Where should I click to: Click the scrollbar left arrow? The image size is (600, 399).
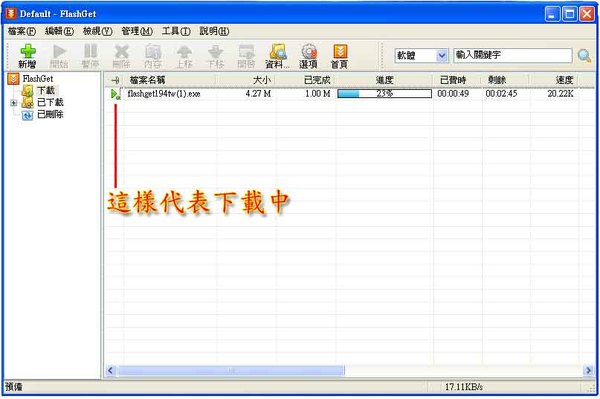[111, 370]
